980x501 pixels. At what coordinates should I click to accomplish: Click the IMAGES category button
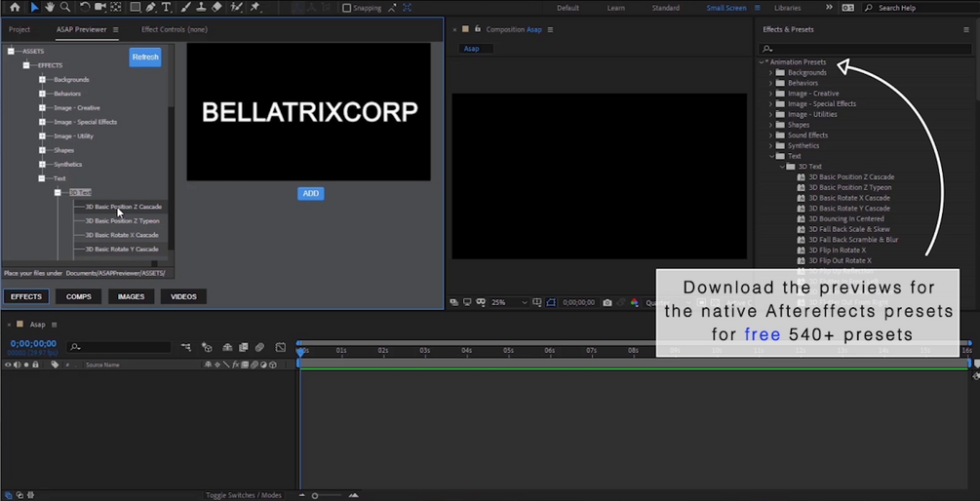click(x=132, y=296)
